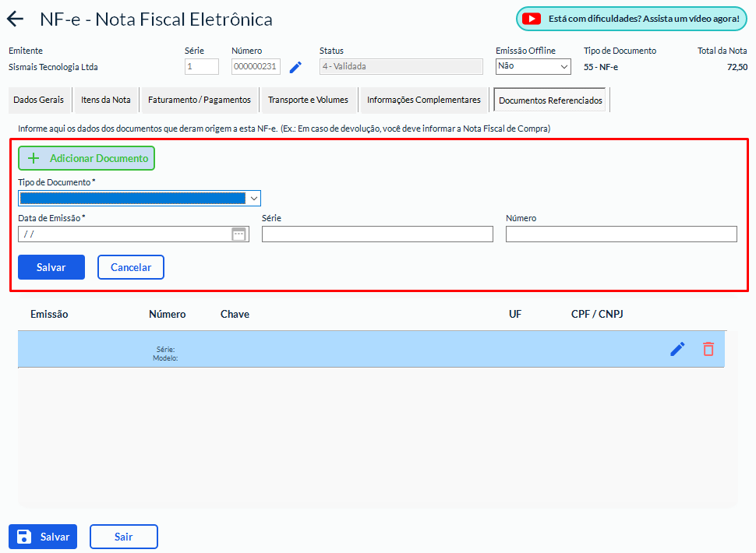Delete the referenced document row
Viewport: 756px width, 553px height.
click(708, 349)
